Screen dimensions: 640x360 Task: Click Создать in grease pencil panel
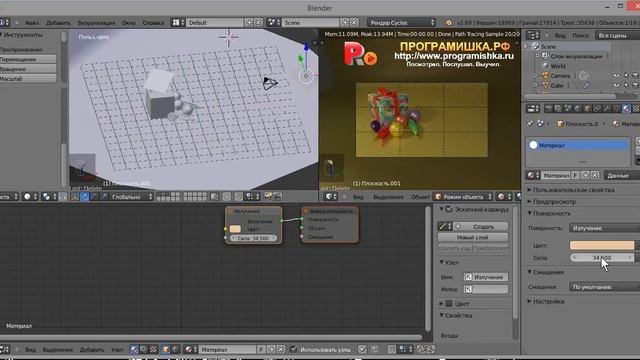(480, 226)
